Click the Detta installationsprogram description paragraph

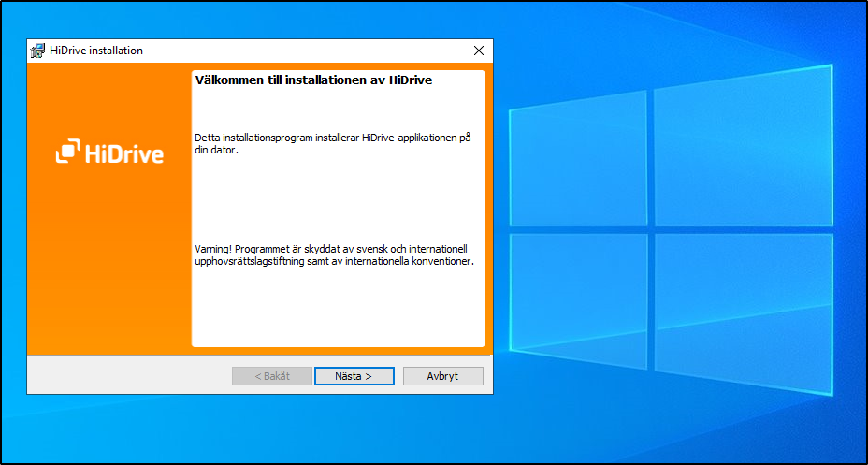click(x=332, y=144)
